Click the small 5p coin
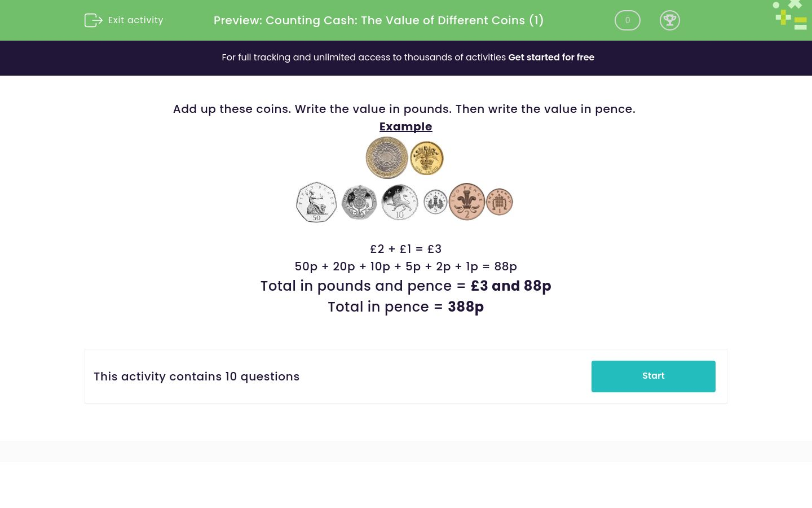This screenshot has width=812, height=508. click(435, 202)
